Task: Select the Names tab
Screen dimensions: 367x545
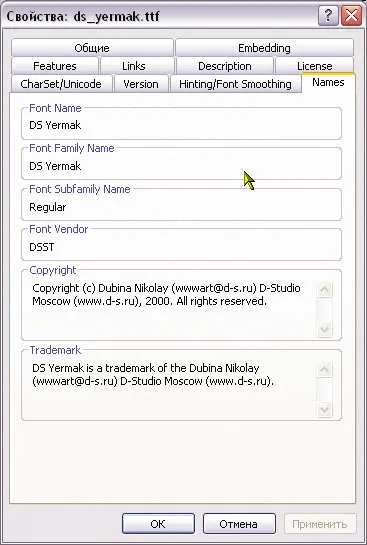Action: 328,83
